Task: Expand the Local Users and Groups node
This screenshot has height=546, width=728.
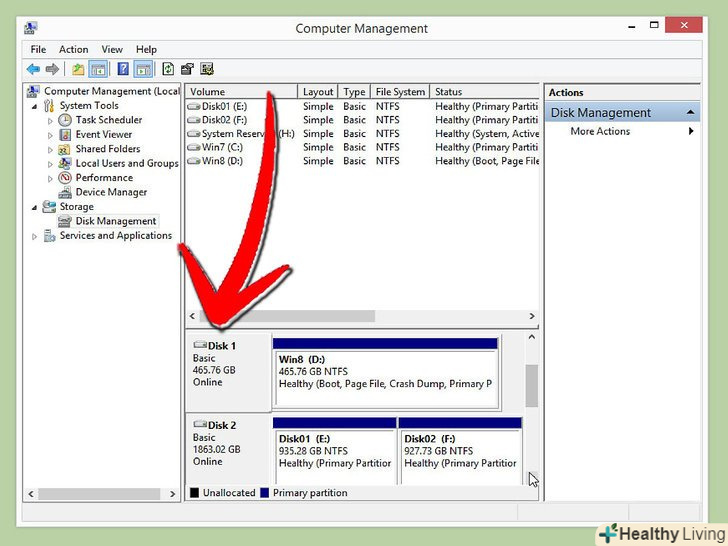Action: 50,164
